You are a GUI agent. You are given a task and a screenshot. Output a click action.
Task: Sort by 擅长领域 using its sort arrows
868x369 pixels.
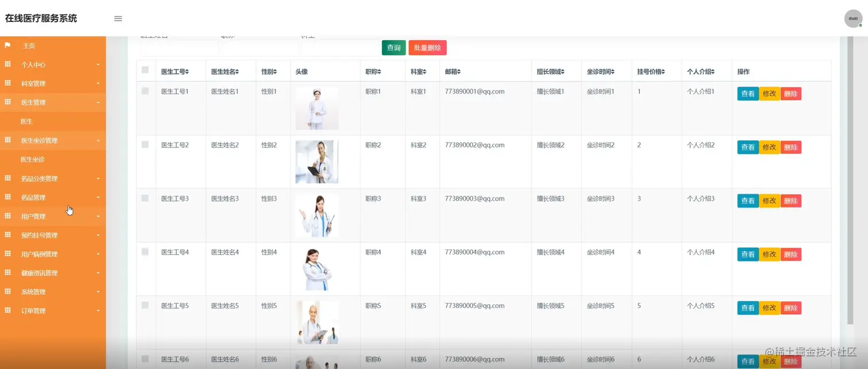pos(563,72)
